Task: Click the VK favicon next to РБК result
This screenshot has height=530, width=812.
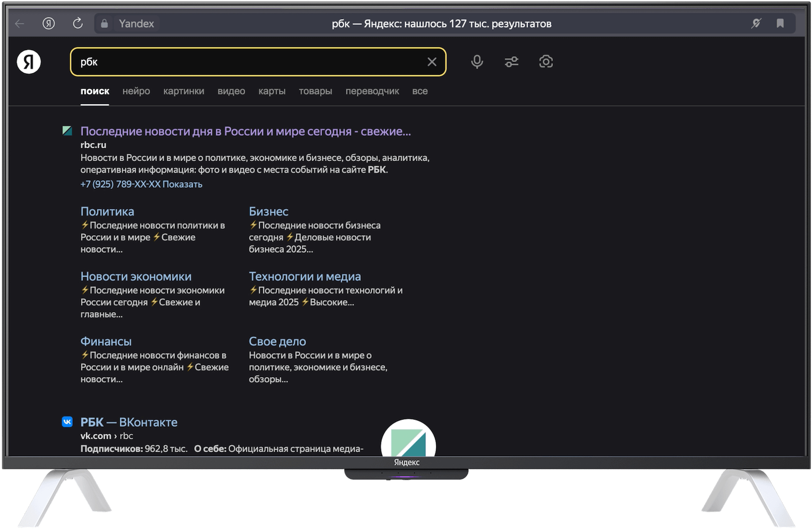Action: [67, 422]
